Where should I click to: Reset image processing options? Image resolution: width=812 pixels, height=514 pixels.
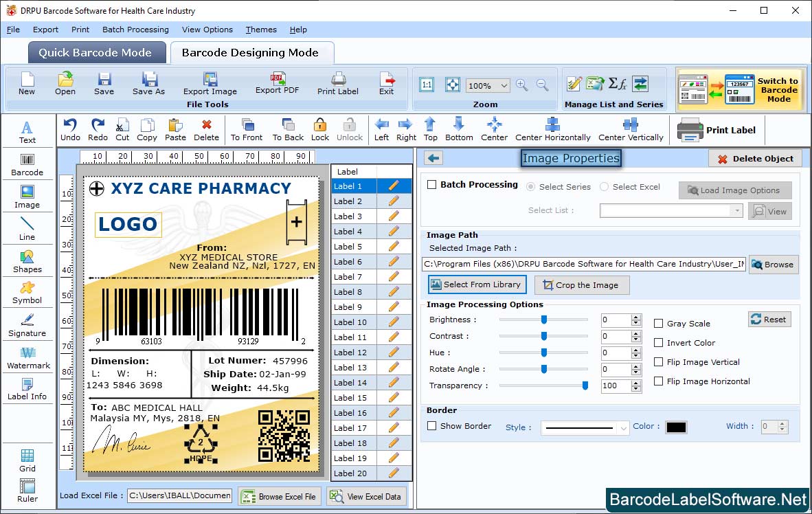point(769,319)
